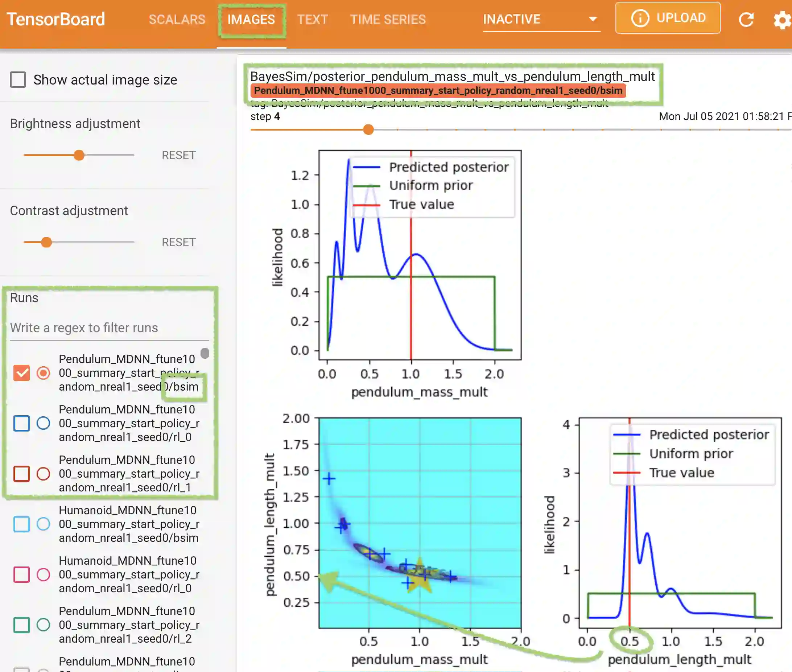Screen dimensions: 792x672
Task: Switch to the SCALARS tab
Action: point(177,20)
